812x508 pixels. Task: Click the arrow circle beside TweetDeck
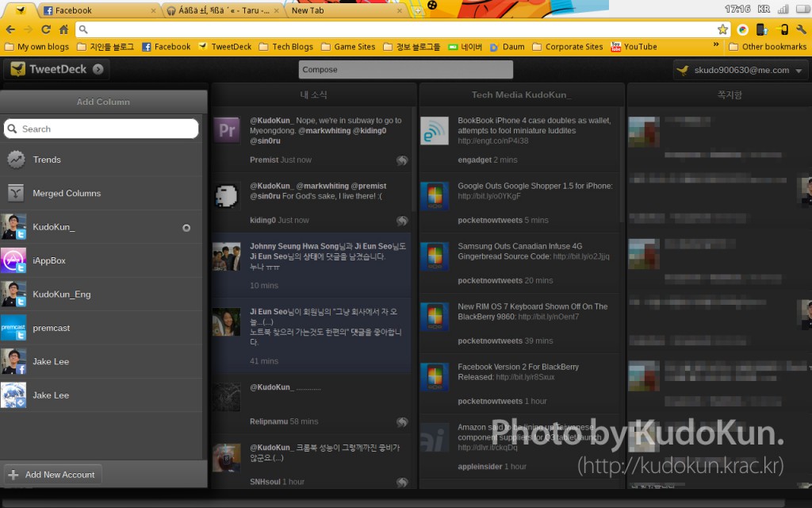[98, 69]
